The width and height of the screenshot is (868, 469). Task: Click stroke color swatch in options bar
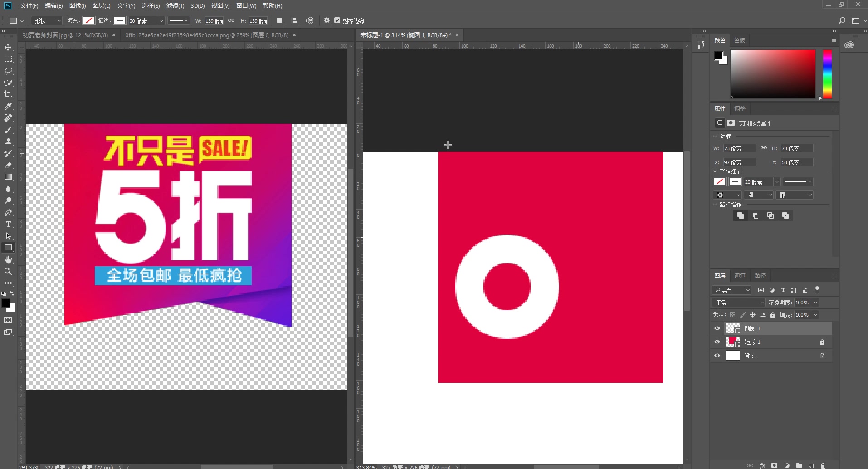(x=120, y=20)
